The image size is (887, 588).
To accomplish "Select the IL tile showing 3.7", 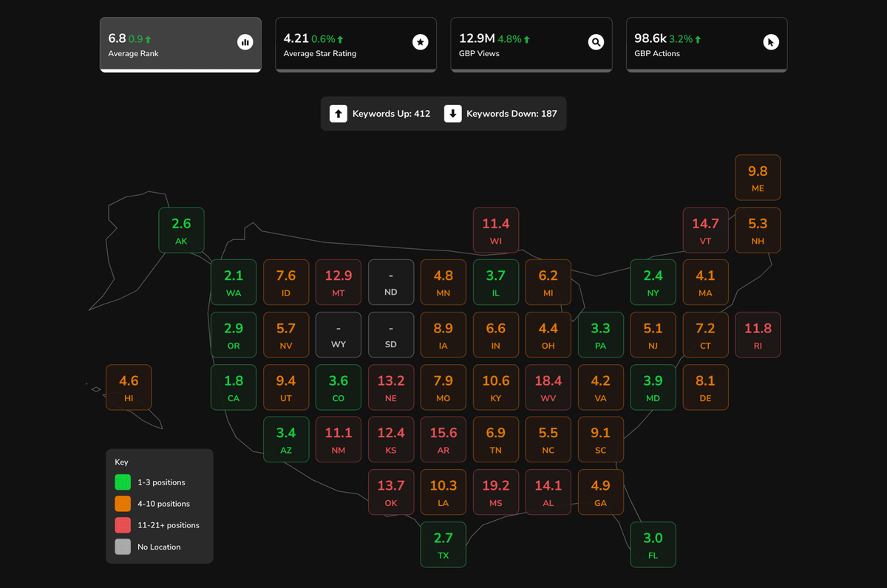I will tap(496, 282).
